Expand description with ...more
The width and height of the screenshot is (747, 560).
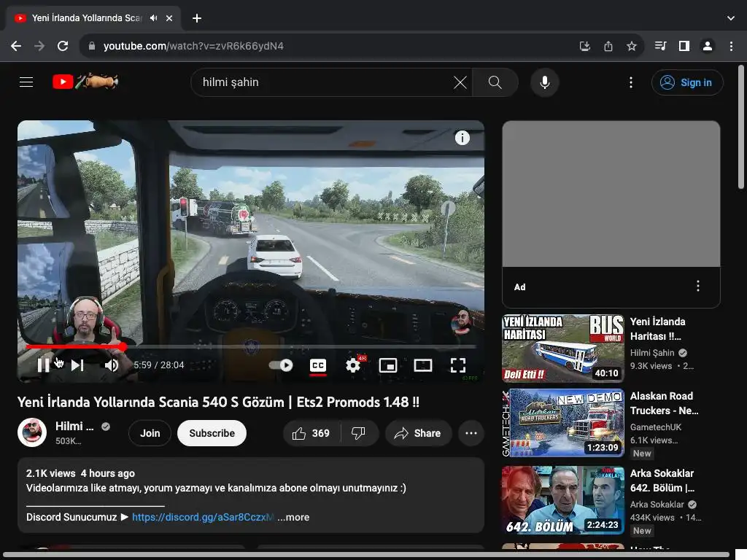(x=293, y=517)
